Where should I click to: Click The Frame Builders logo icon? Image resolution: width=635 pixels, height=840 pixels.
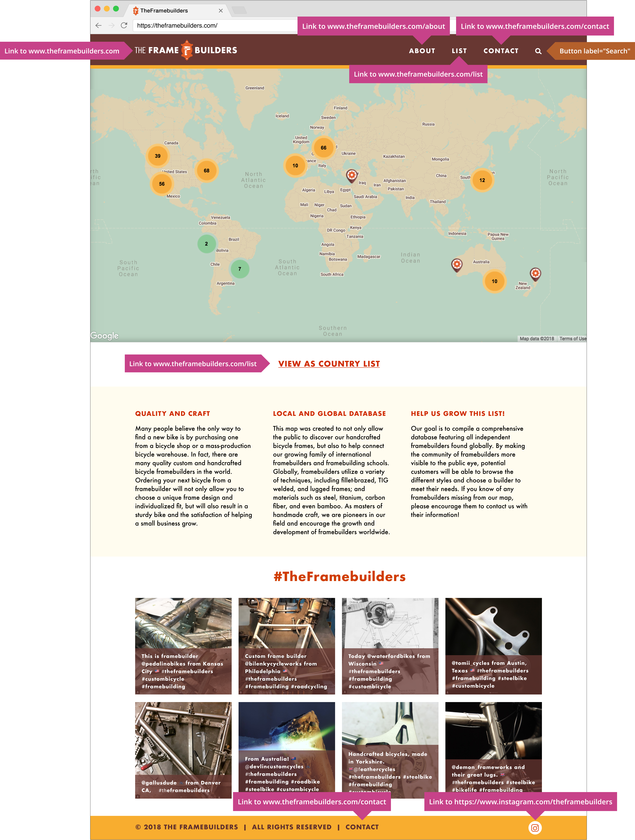pyautogui.click(x=187, y=50)
